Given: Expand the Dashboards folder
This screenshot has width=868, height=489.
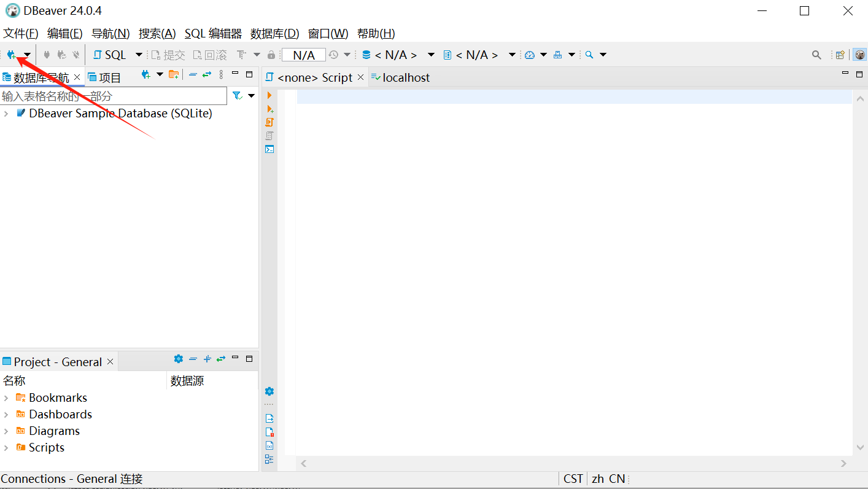Looking at the screenshot, I should 6,415.
